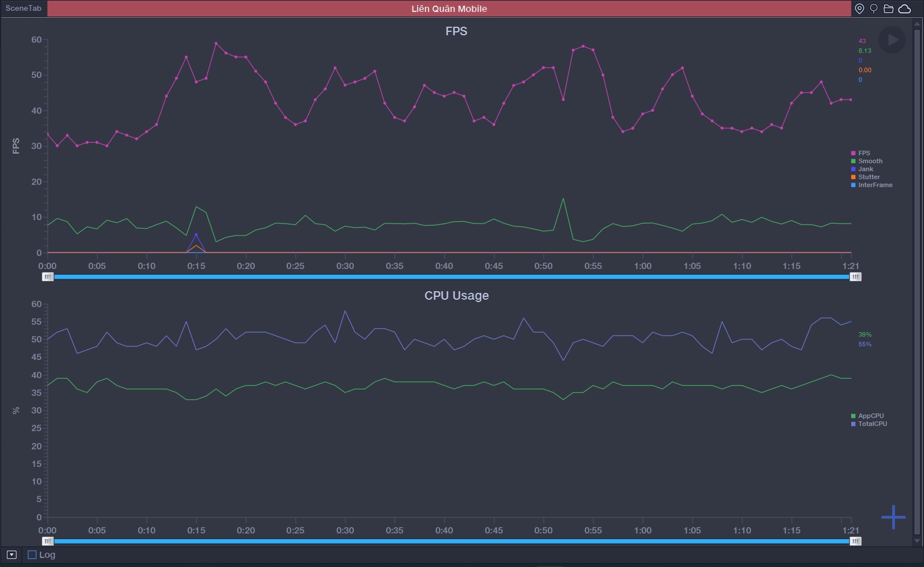Click the 0:30 label on FPS time axis
The width and height of the screenshot is (924, 567).
345,266
